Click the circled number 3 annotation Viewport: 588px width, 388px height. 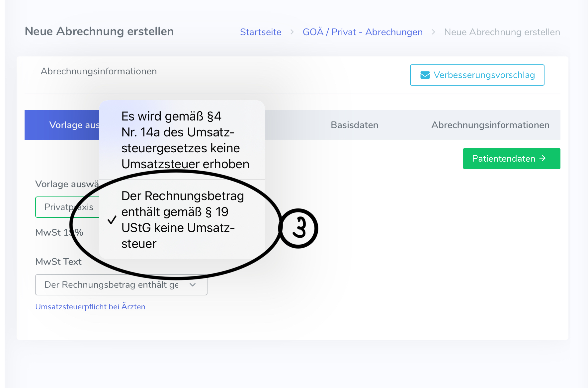298,228
